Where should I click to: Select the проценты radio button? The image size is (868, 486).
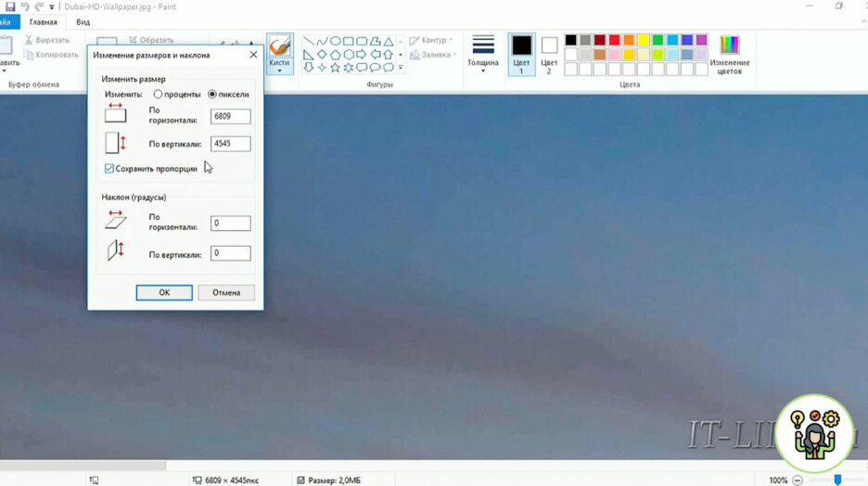click(158, 94)
